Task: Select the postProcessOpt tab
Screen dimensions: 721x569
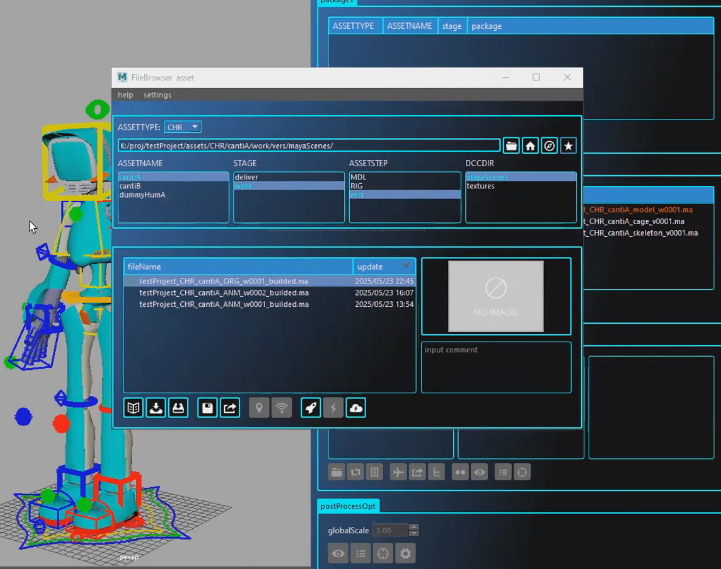Action: coord(348,506)
